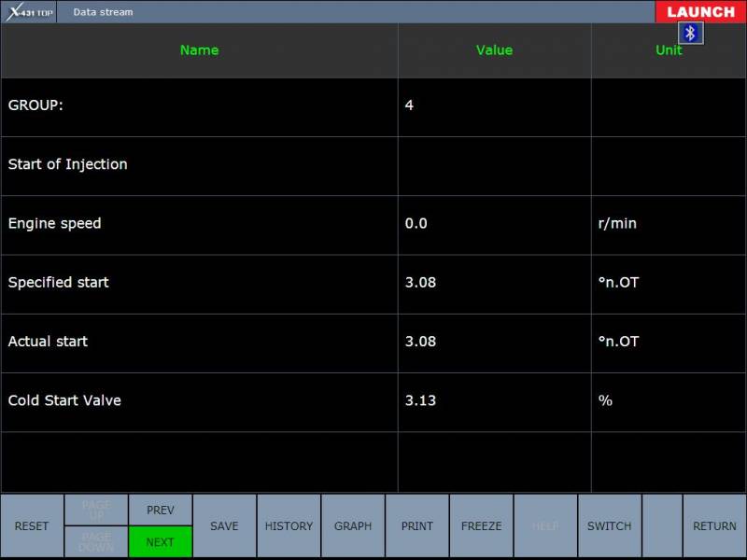Open the HISTORY records
This screenshot has height=560, width=747.
click(289, 526)
